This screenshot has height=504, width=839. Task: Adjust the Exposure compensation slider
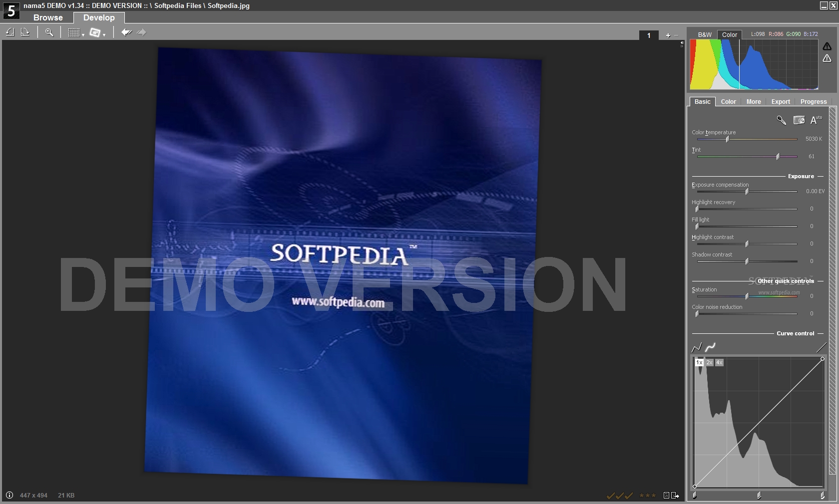[747, 192]
